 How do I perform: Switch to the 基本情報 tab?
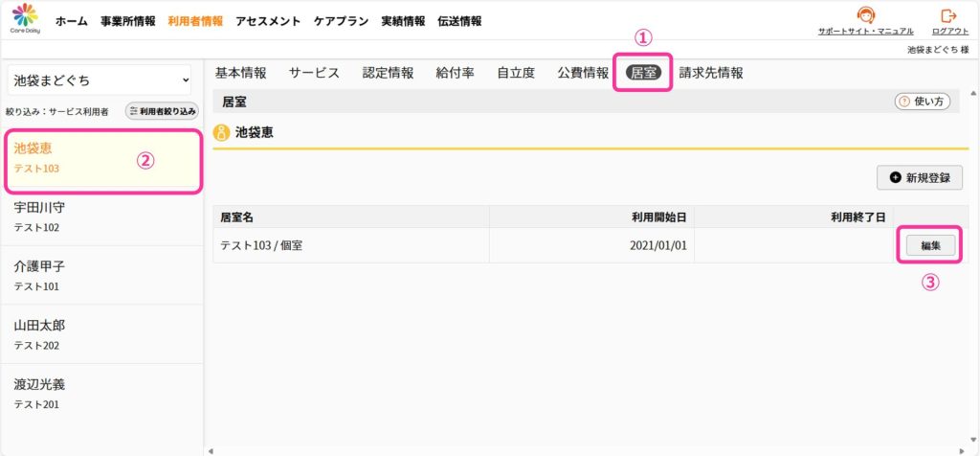240,73
